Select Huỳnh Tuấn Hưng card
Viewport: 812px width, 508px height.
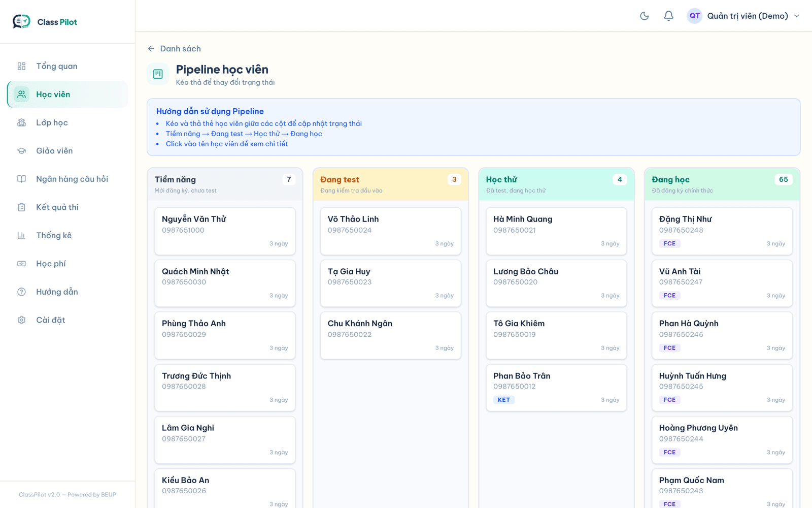pos(722,388)
